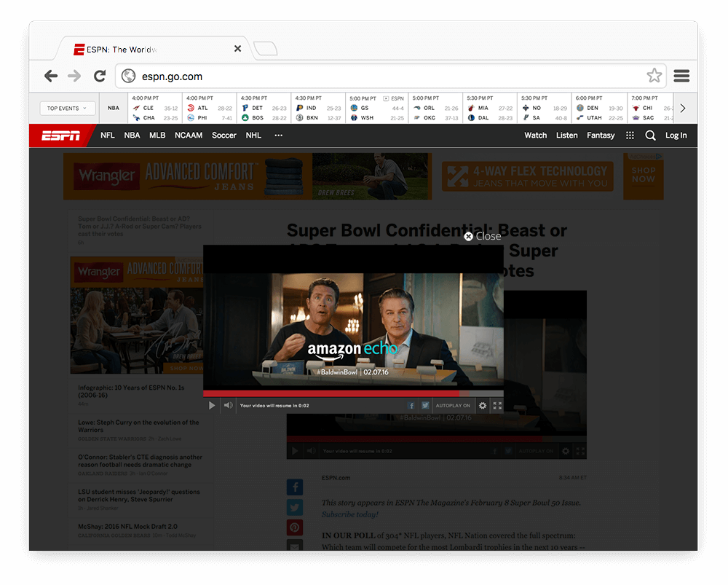Toggle AUTOPLAY ON in overlay video
Screen dimensions: 728x585
pyautogui.click(x=453, y=406)
